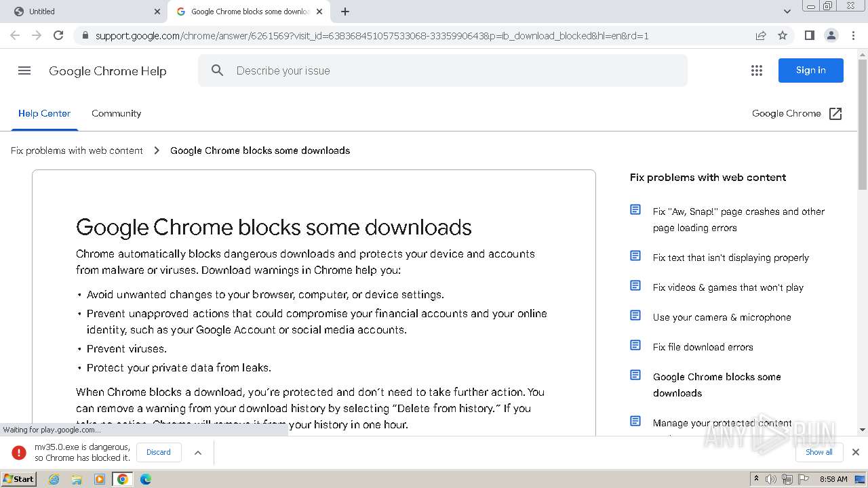Open media player from taskbar
This screenshot has width=868, height=488.
[x=100, y=479]
